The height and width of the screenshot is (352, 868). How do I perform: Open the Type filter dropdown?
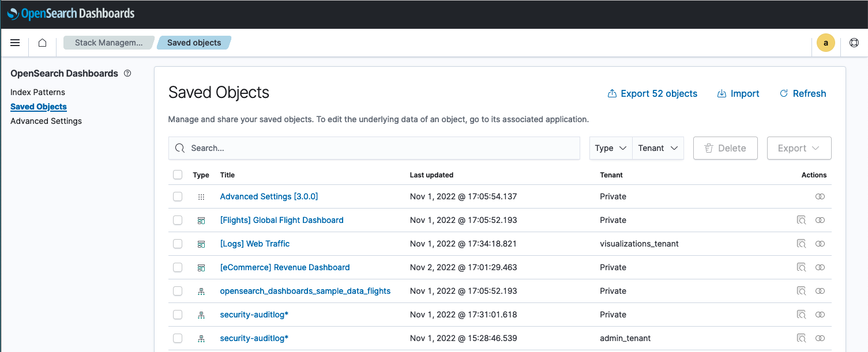tap(611, 148)
